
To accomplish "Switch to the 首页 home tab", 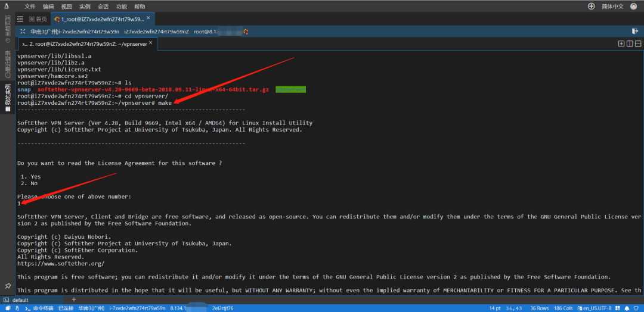I will (38, 19).
